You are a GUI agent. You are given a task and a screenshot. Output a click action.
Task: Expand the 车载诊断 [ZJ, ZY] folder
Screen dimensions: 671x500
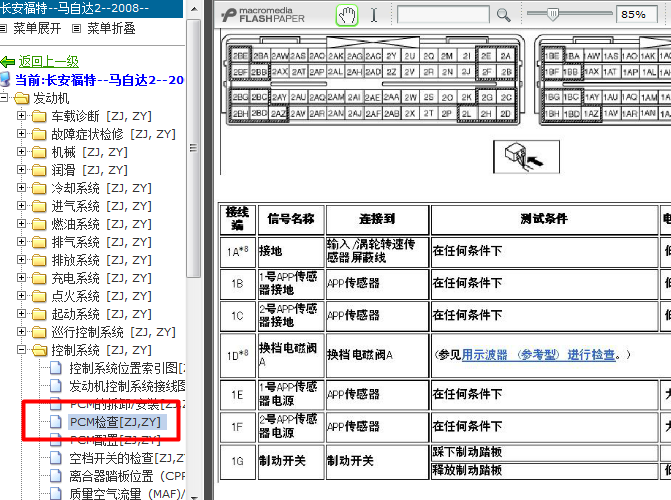click(21, 116)
